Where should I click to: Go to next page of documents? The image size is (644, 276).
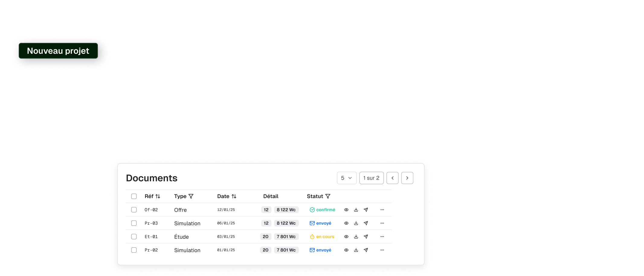[407, 178]
